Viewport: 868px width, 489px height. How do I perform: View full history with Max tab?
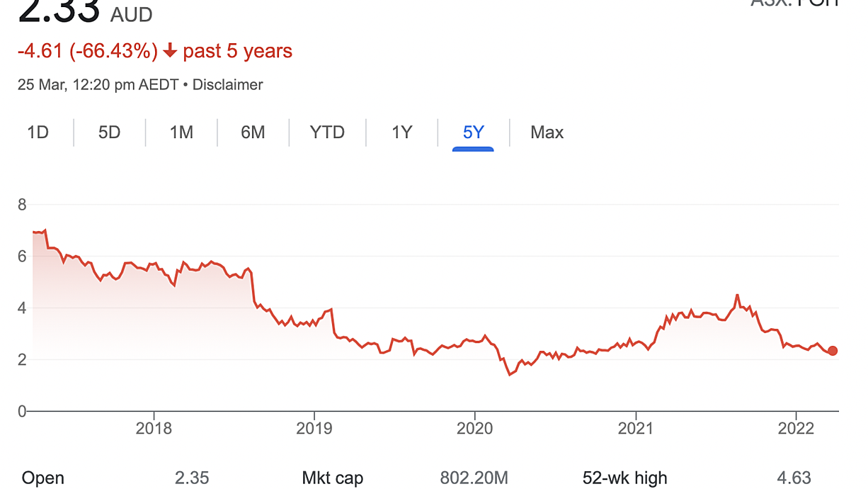[x=547, y=133]
